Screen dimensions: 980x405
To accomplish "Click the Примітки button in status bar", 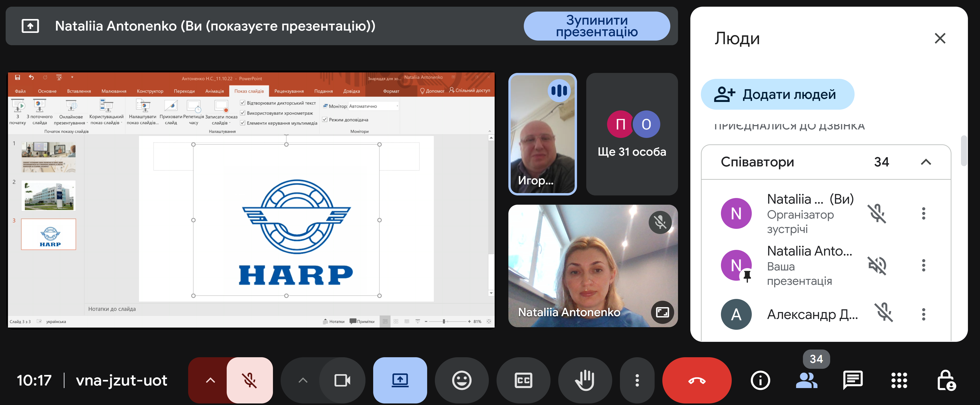I will [x=362, y=322].
